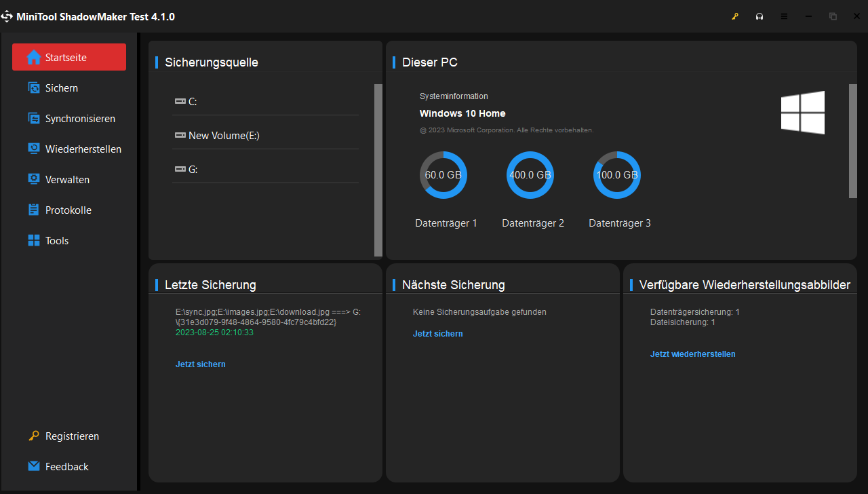Open Tools label in the sidebar

57,241
